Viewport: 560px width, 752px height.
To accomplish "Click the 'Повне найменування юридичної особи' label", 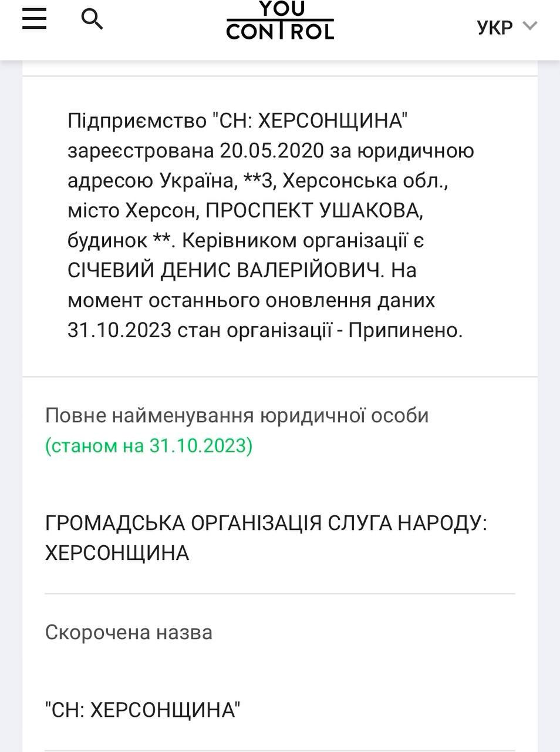I will click(237, 415).
